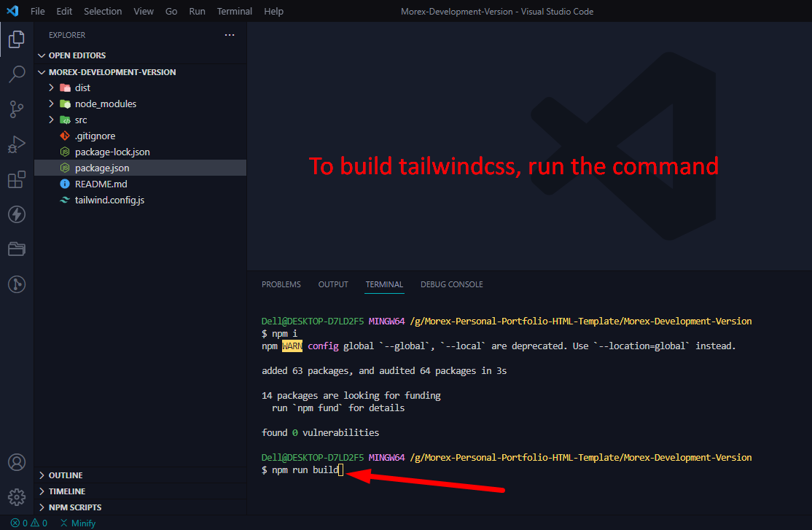Click the Minify status bar button
The height and width of the screenshot is (530, 812).
point(78,523)
